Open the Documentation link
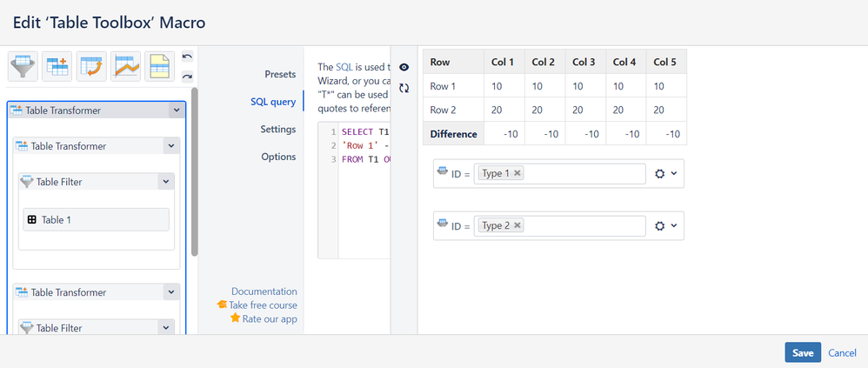 pos(264,291)
